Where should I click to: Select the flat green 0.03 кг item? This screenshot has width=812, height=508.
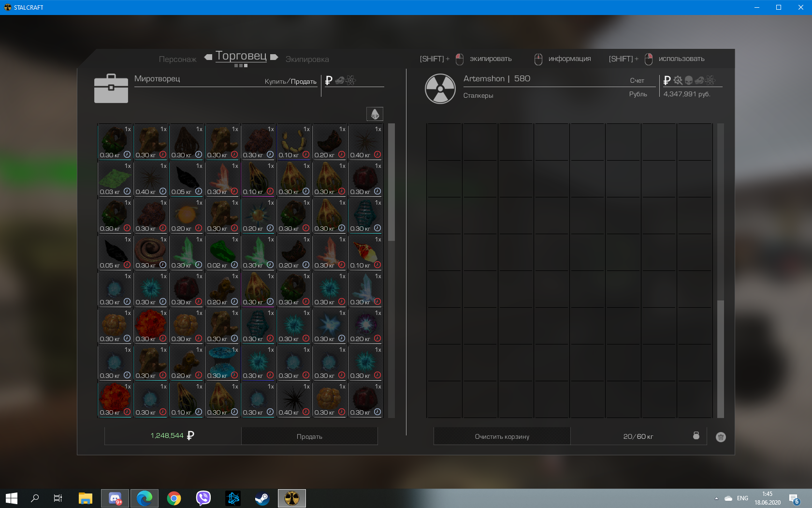[115, 179]
